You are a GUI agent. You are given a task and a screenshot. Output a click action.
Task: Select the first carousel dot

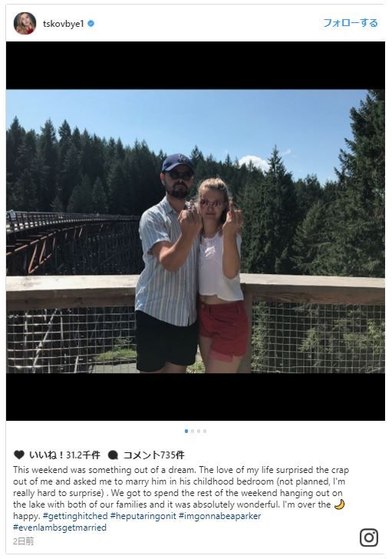186,431
